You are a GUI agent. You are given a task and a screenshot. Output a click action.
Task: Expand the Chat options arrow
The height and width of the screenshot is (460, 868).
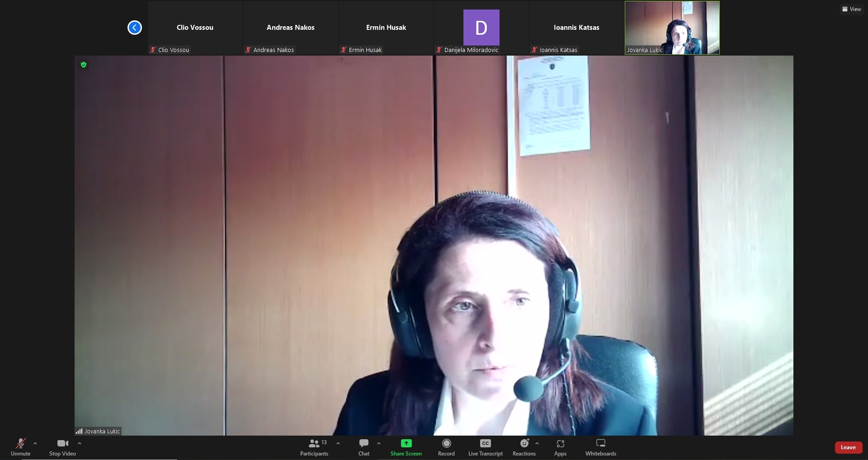[x=379, y=443]
